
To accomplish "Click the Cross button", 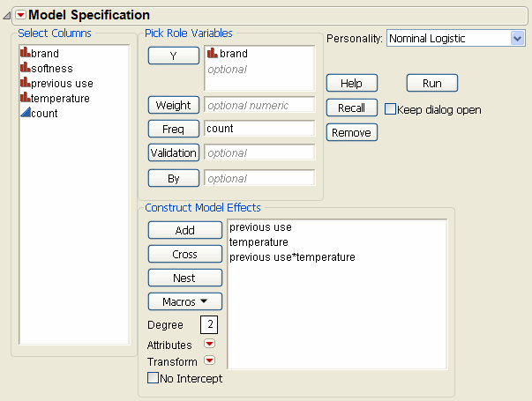I will (185, 254).
